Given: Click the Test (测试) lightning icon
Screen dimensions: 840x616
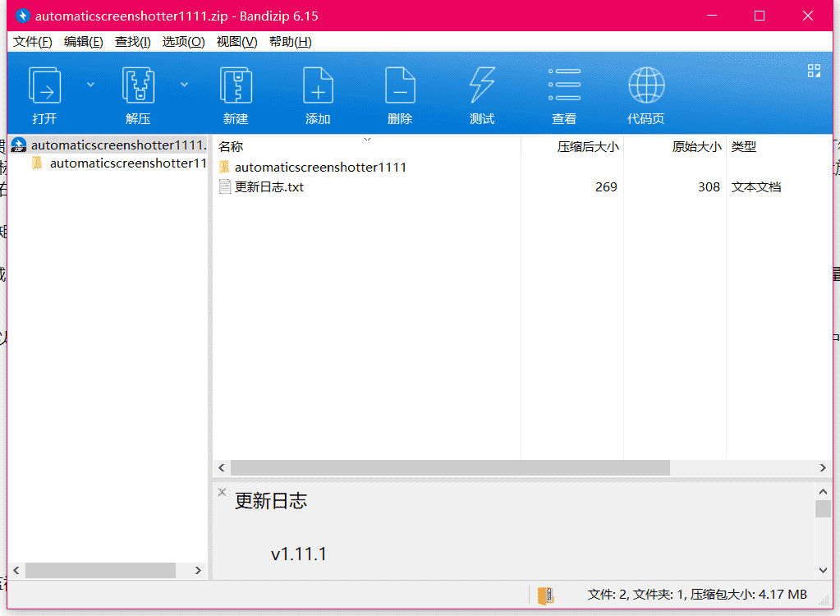Looking at the screenshot, I should pyautogui.click(x=482, y=85).
